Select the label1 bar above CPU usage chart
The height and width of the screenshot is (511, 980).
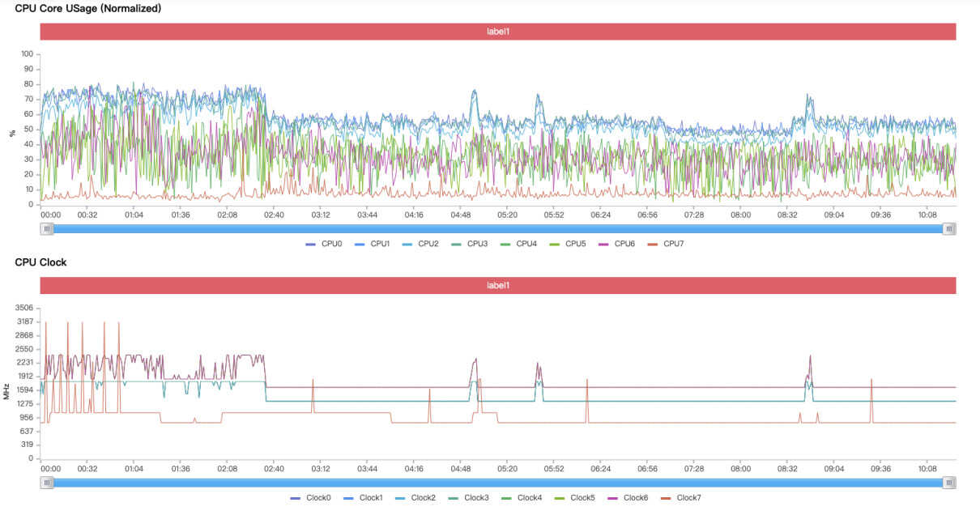tap(498, 32)
